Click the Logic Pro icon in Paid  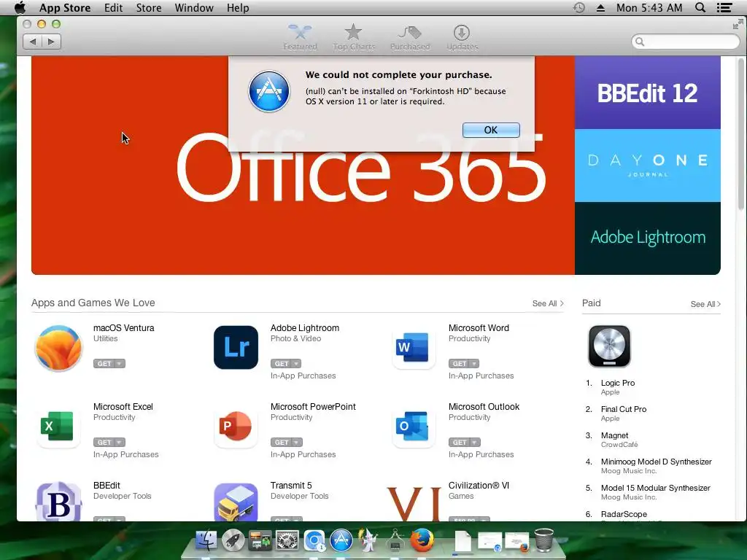pyautogui.click(x=609, y=346)
